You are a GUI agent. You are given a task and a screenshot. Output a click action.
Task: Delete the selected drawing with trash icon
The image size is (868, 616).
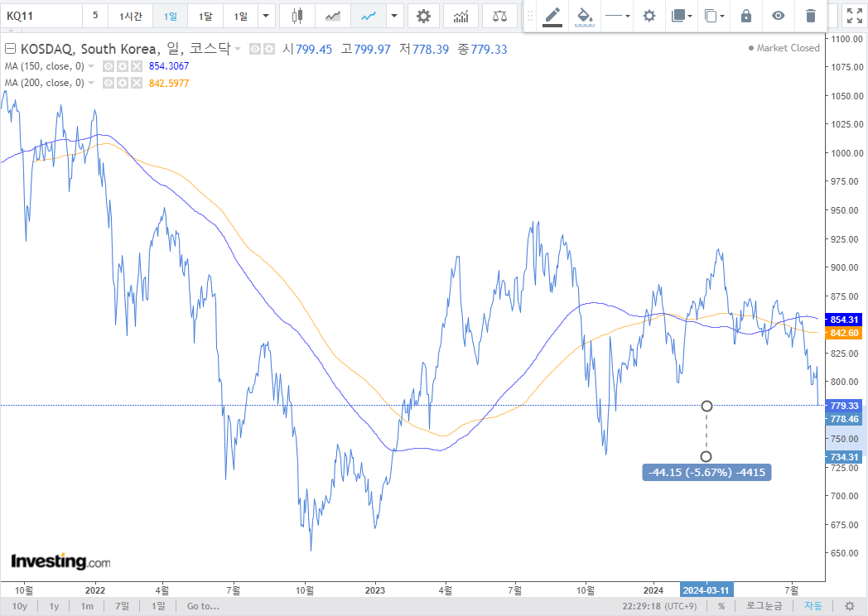click(x=810, y=16)
